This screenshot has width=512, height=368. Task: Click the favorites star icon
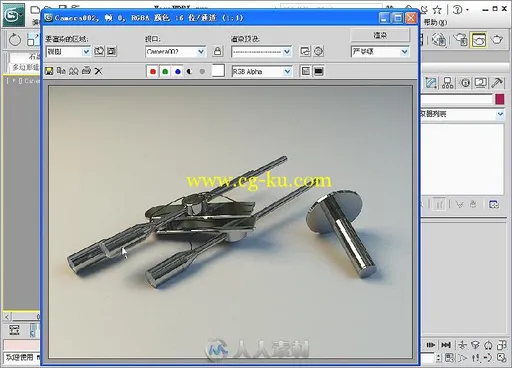[437, 10]
